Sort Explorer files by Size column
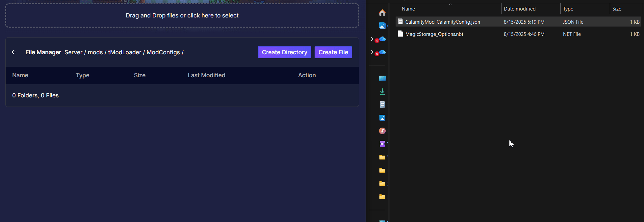The image size is (644, 222). 617,9
